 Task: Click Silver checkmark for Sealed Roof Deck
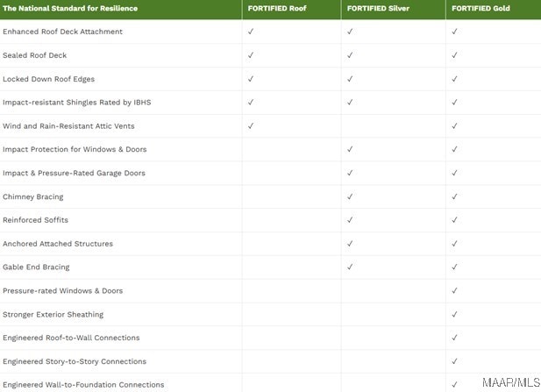(350, 55)
